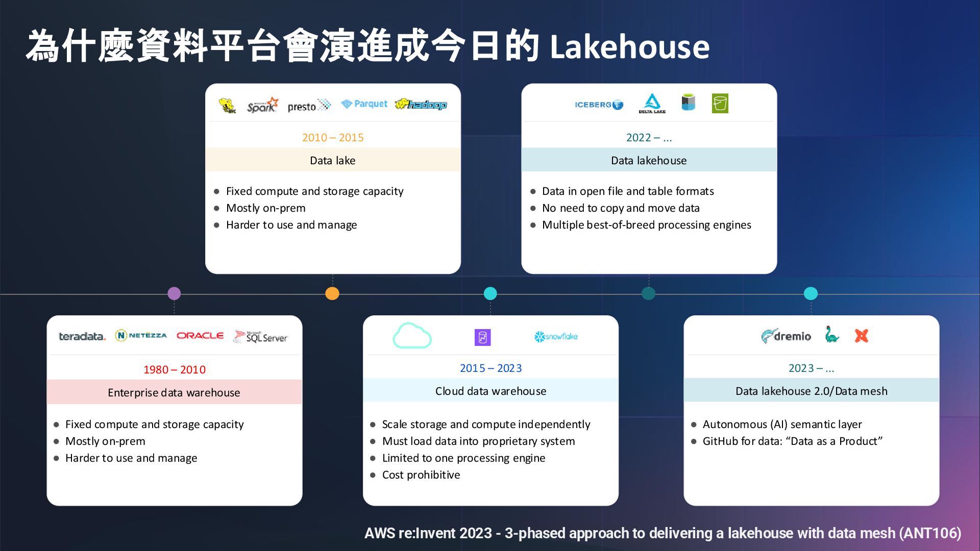Click the dremio logo
The image size is (980, 551).
(x=786, y=336)
